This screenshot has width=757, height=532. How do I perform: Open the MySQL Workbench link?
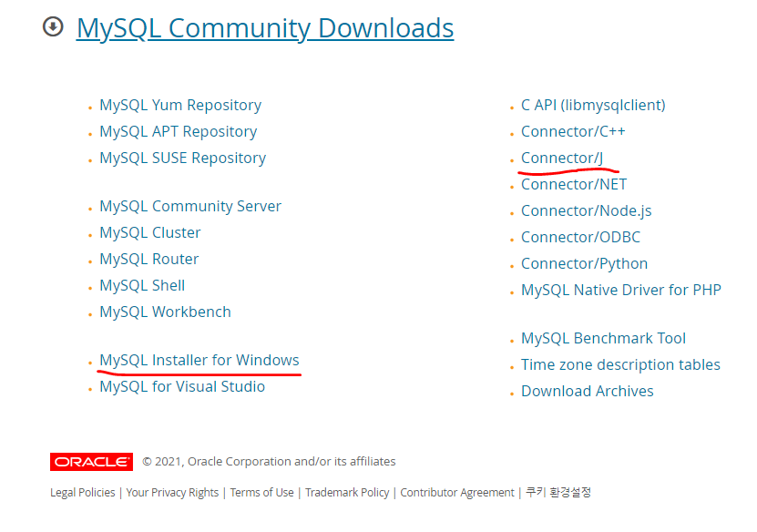pyautogui.click(x=165, y=312)
